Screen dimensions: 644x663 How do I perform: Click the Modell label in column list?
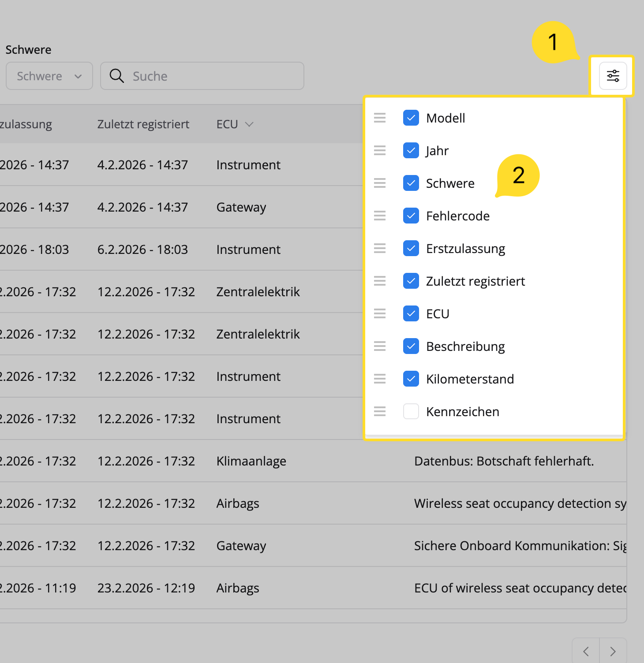tap(446, 118)
